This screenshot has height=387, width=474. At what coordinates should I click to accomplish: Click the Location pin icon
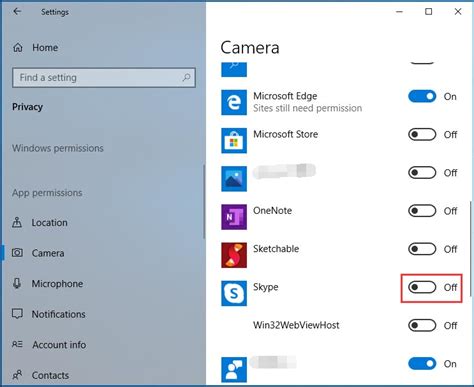(17, 222)
